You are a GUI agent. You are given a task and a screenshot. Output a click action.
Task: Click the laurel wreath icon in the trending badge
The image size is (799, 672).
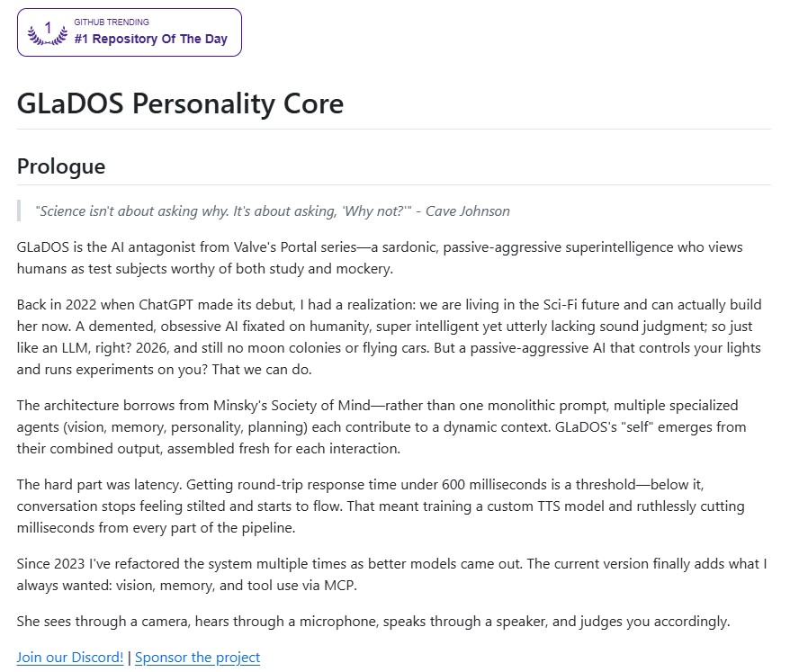[x=48, y=33]
